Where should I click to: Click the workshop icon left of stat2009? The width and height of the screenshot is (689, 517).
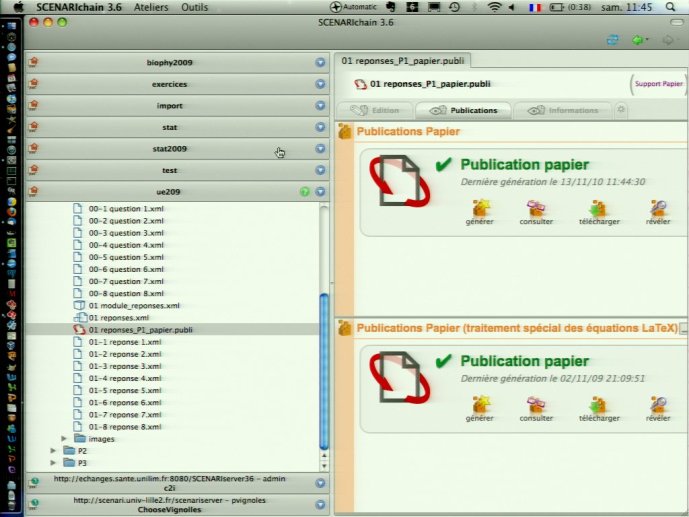pyautogui.click(x=33, y=148)
